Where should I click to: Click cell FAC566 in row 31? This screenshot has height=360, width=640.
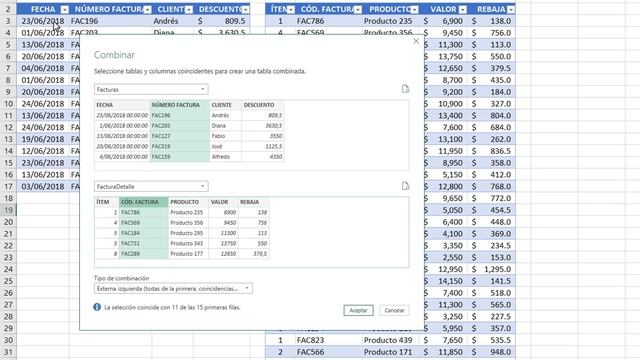(329, 352)
